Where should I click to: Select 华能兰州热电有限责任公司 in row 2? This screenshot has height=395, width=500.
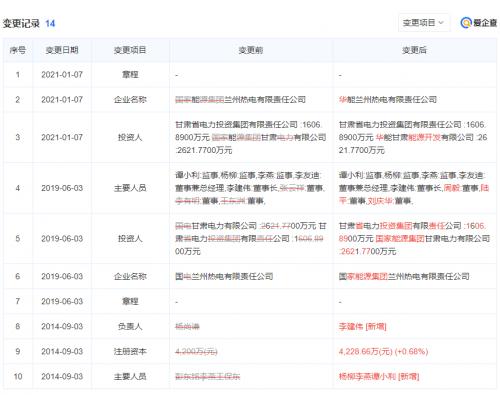[388, 99]
